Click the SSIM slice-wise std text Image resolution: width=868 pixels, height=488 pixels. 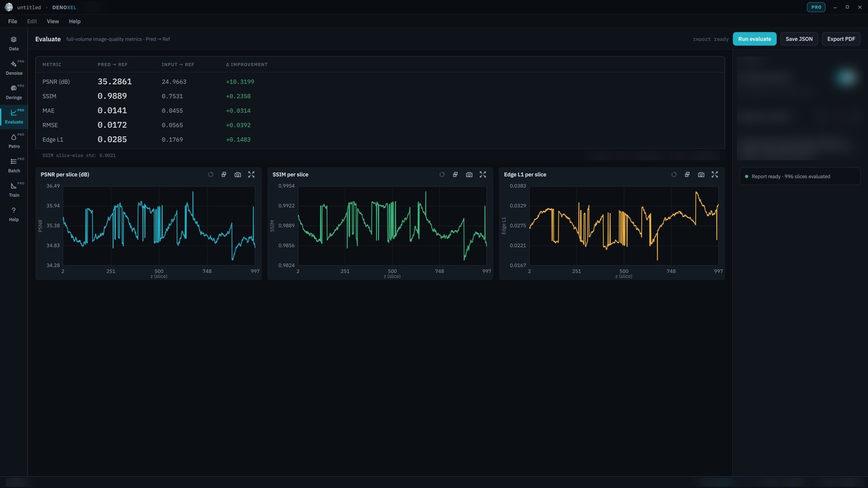(x=79, y=155)
